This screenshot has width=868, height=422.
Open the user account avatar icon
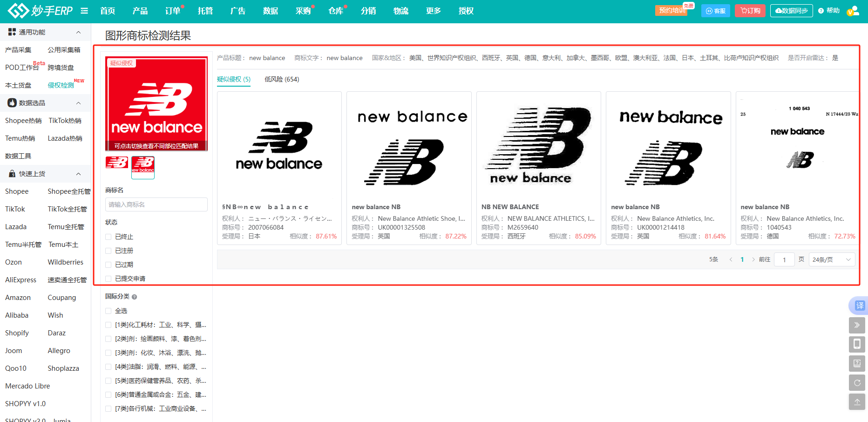(853, 11)
